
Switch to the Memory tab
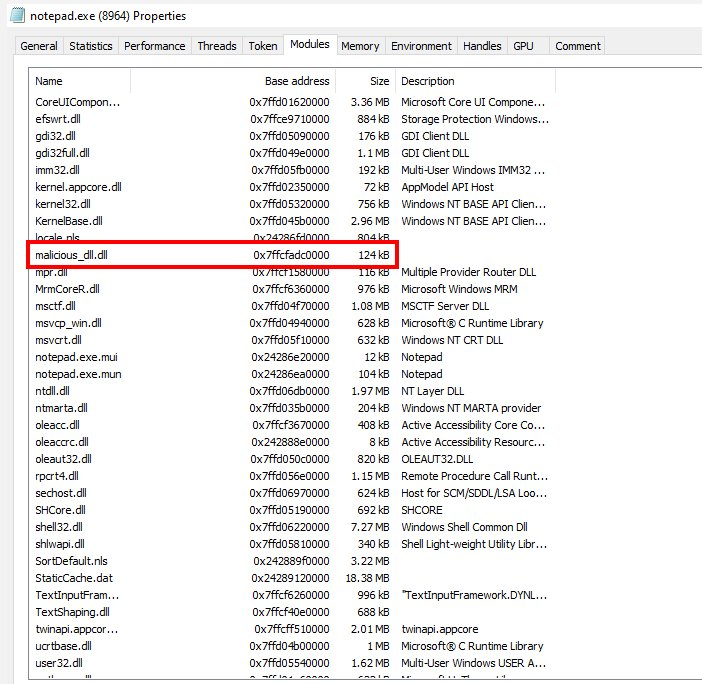coord(360,46)
